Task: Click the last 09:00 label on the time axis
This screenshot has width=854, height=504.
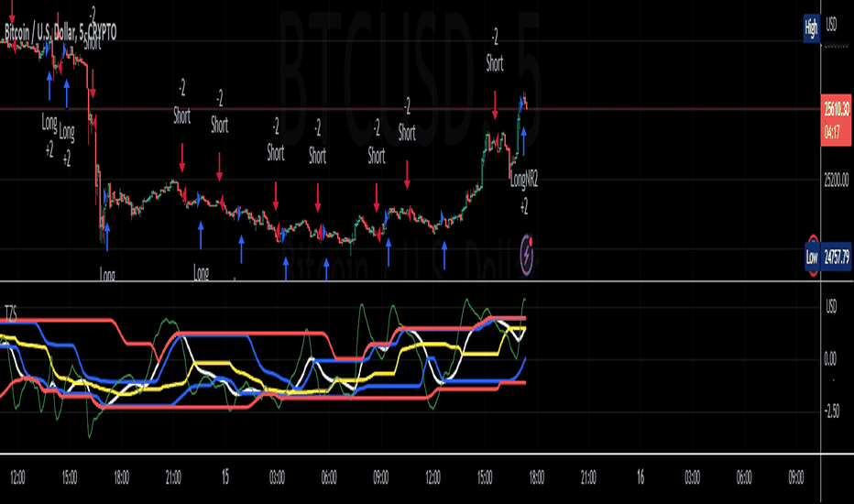Action: [x=796, y=477]
